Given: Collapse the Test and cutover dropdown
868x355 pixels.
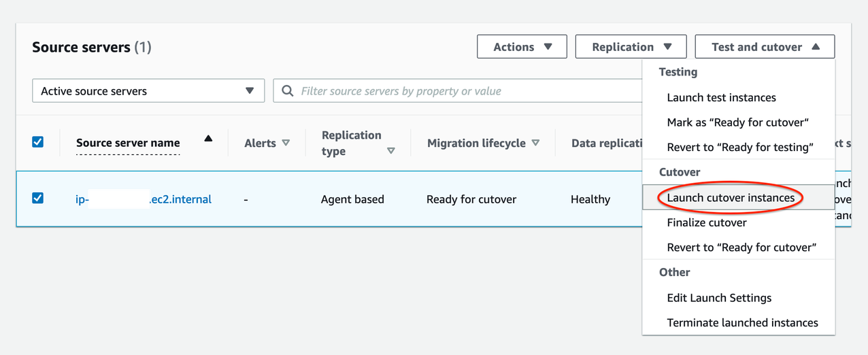Looking at the screenshot, I should (765, 47).
